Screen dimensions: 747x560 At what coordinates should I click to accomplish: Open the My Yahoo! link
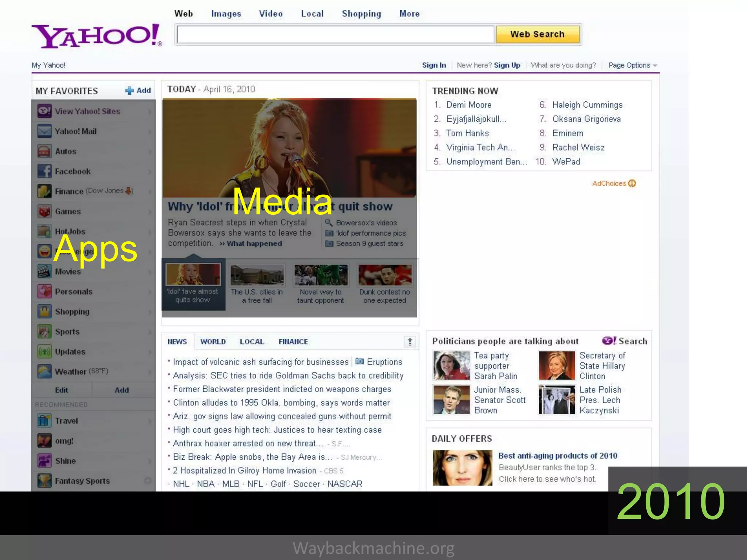point(48,65)
